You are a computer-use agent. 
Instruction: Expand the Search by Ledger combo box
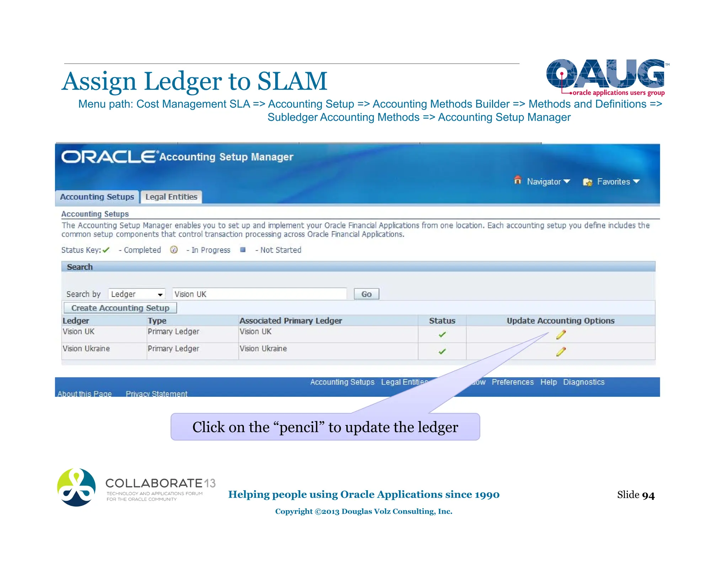pos(137,294)
